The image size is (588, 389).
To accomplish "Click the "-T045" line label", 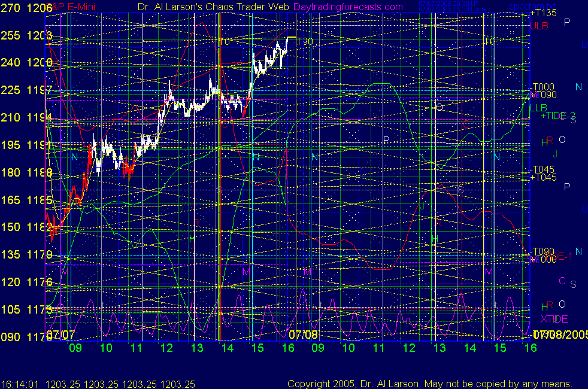I will click(x=542, y=169).
